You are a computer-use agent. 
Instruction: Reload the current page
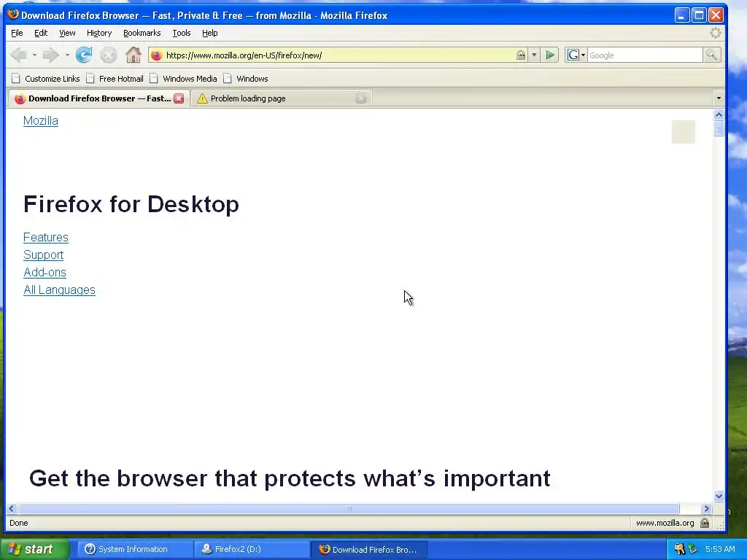point(84,55)
